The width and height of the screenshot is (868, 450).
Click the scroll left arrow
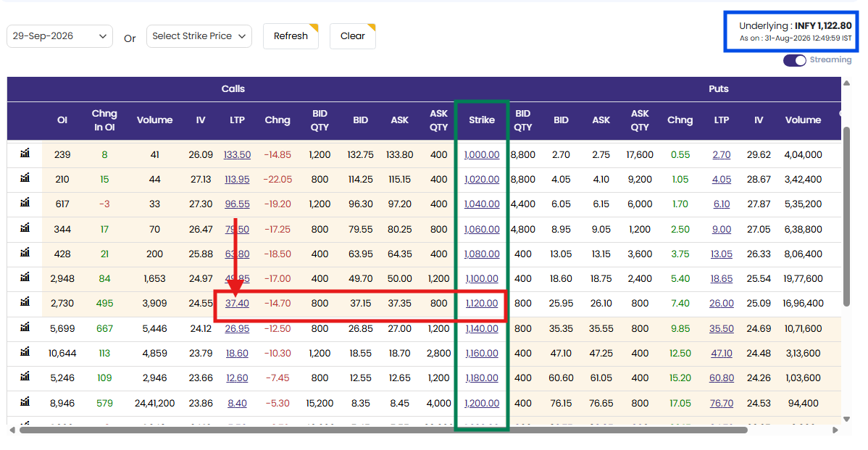(12, 430)
